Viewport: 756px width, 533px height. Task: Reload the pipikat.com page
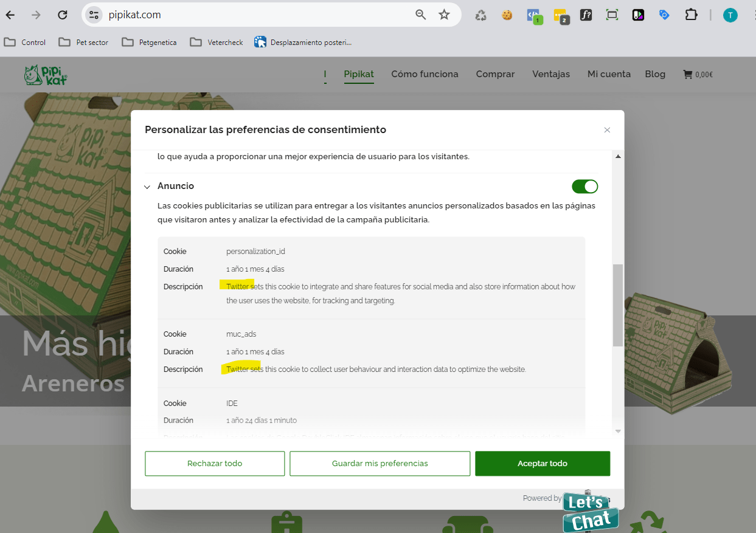62,15
